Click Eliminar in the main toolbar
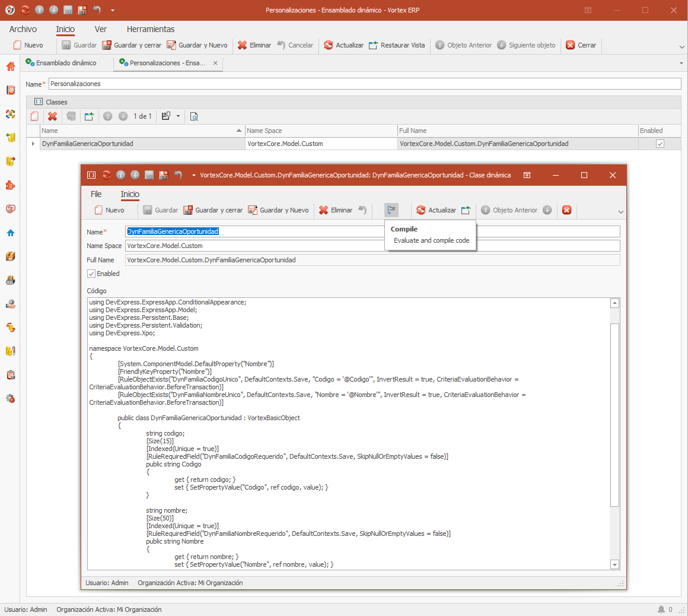 click(x=254, y=45)
